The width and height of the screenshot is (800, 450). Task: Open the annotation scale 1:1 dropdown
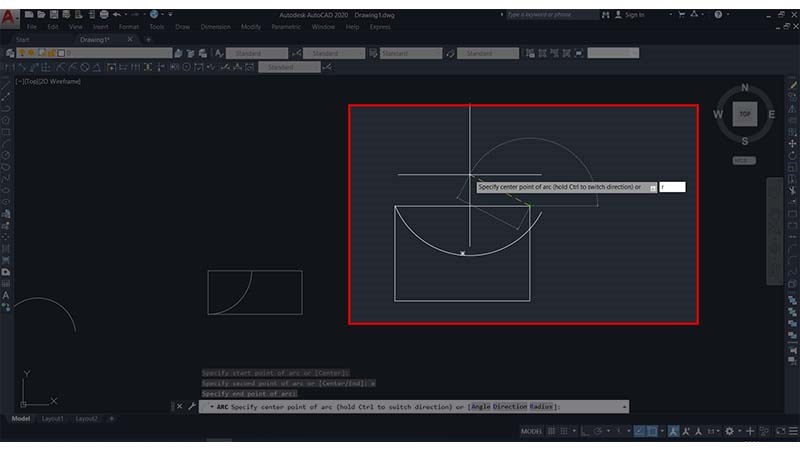(712, 431)
